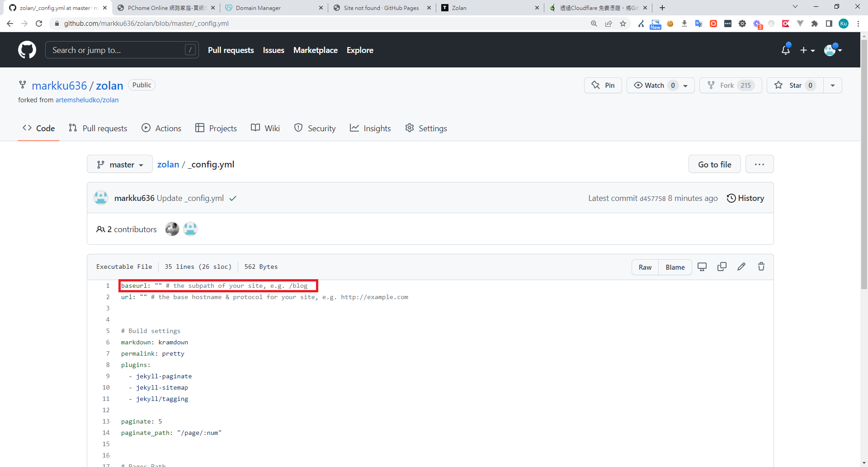Viewport: 868px width, 467px height.
Task: Click the page vertical scrollbar
Action: pos(864,181)
